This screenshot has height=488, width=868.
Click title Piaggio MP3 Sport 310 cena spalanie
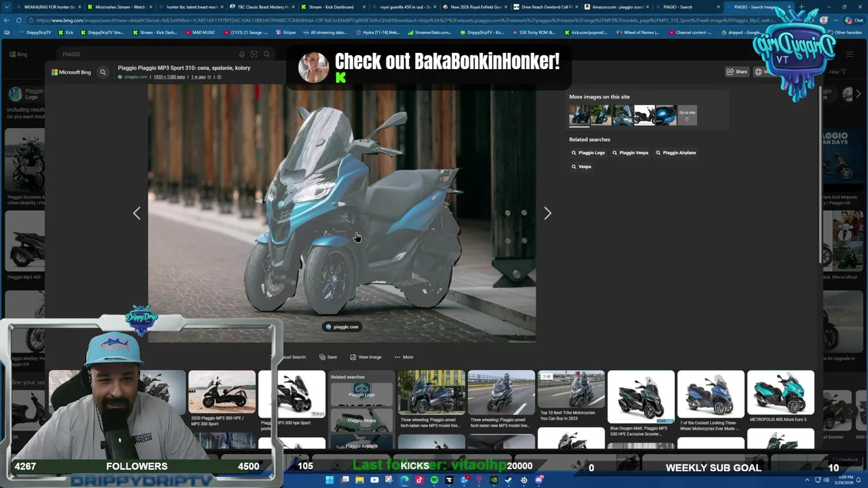pyautogui.click(x=184, y=68)
